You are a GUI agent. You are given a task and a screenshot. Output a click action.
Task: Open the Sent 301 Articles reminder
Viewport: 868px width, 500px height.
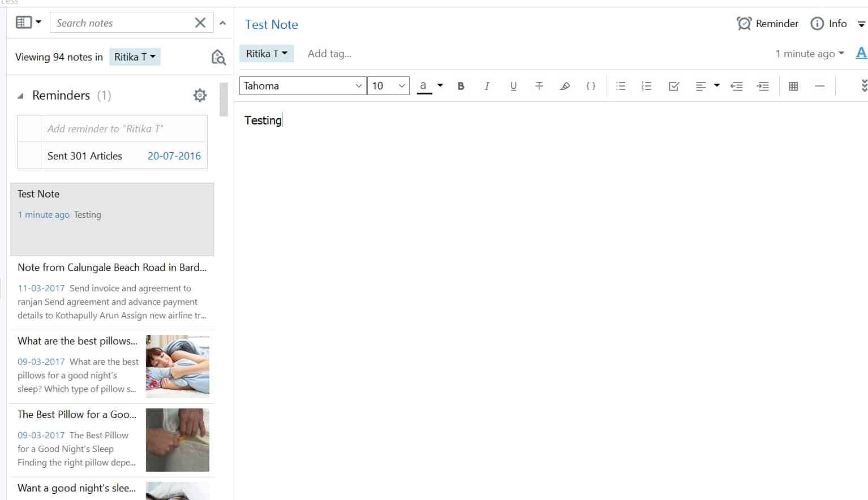click(85, 156)
